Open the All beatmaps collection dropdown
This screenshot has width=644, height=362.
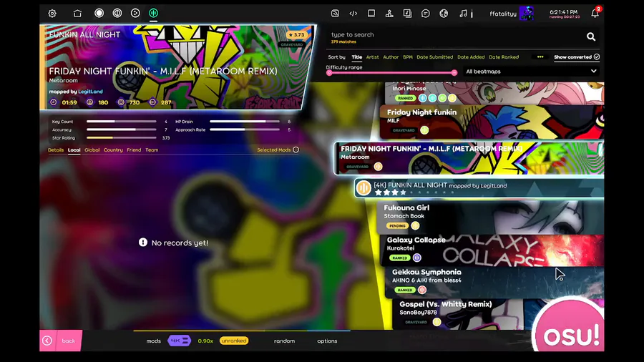[x=531, y=72]
